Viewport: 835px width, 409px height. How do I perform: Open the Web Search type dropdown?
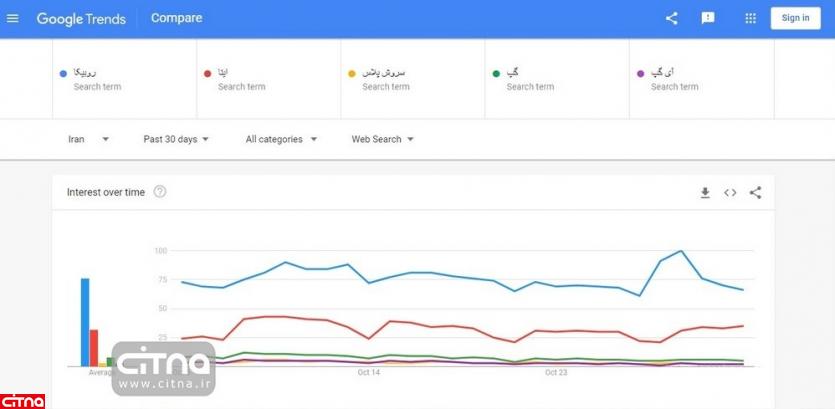(x=382, y=139)
